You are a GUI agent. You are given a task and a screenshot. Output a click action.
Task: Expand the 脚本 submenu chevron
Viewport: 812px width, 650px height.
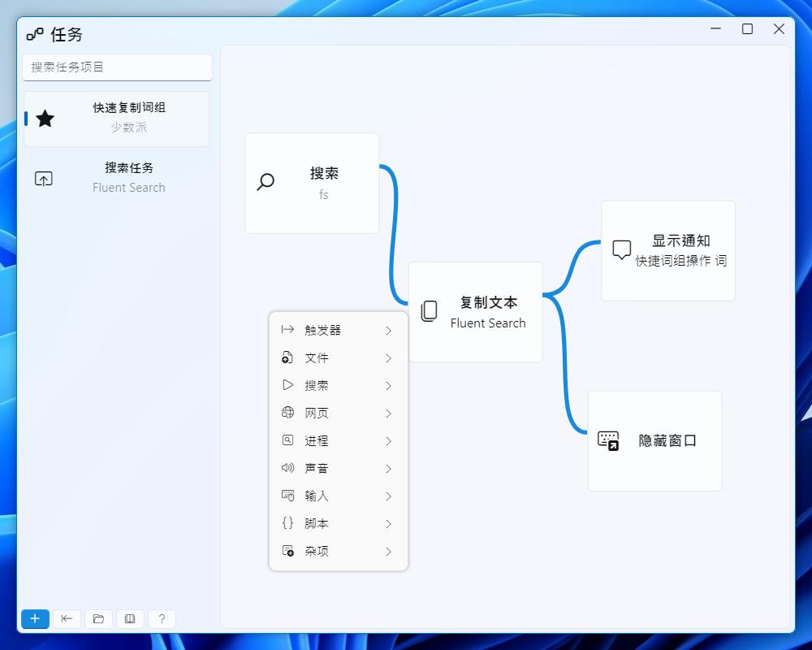coord(388,524)
